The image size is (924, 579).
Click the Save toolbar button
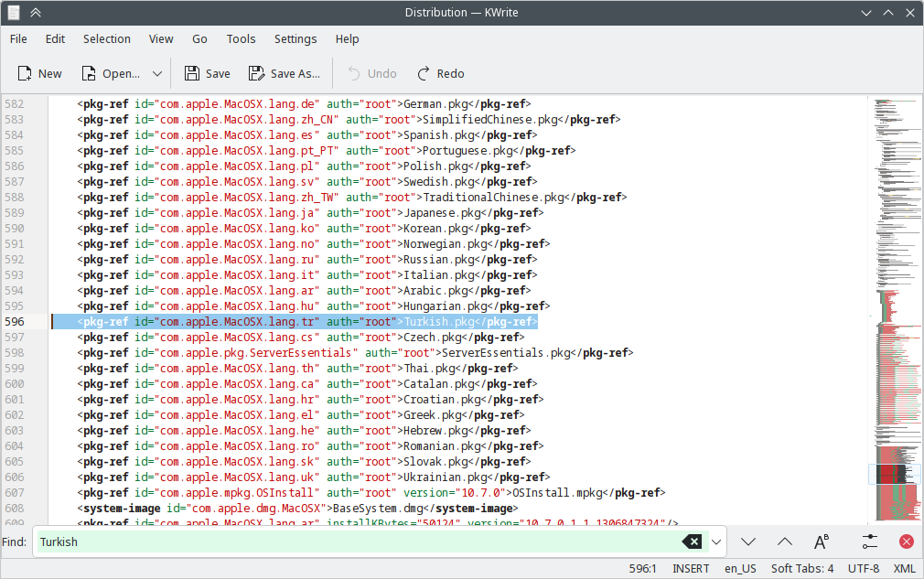[x=208, y=73]
